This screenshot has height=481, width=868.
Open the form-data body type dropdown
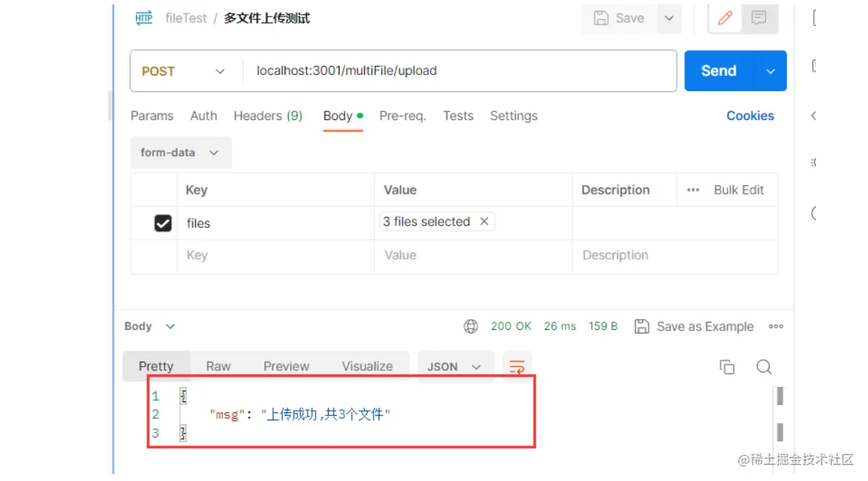180,153
